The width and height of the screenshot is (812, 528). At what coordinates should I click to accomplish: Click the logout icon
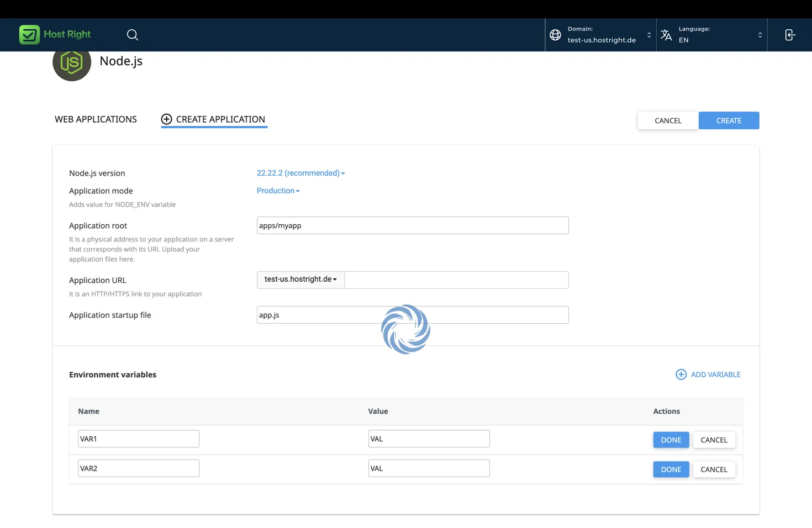click(x=790, y=35)
